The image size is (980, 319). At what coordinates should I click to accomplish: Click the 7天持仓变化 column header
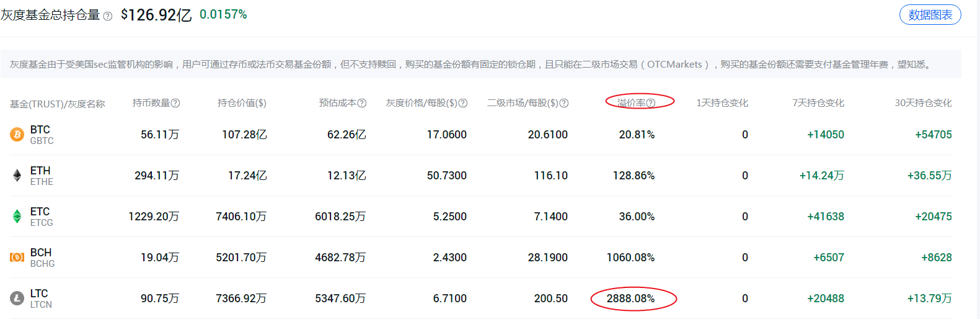pos(818,103)
